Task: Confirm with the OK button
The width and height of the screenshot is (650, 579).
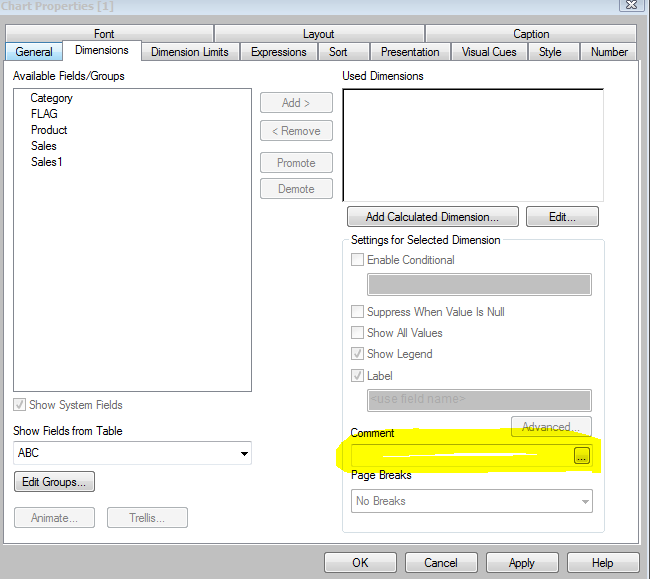Action: click(x=360, y=562)
